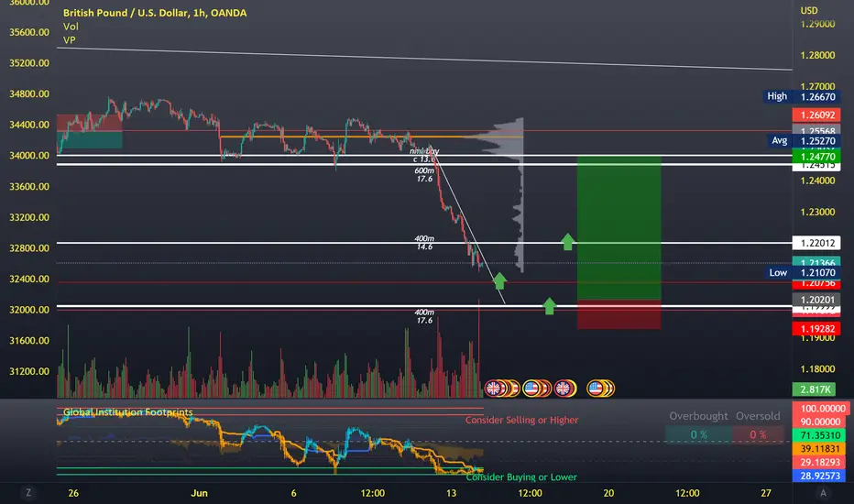Click the green 1.24770 price tag

coord(816,157)
